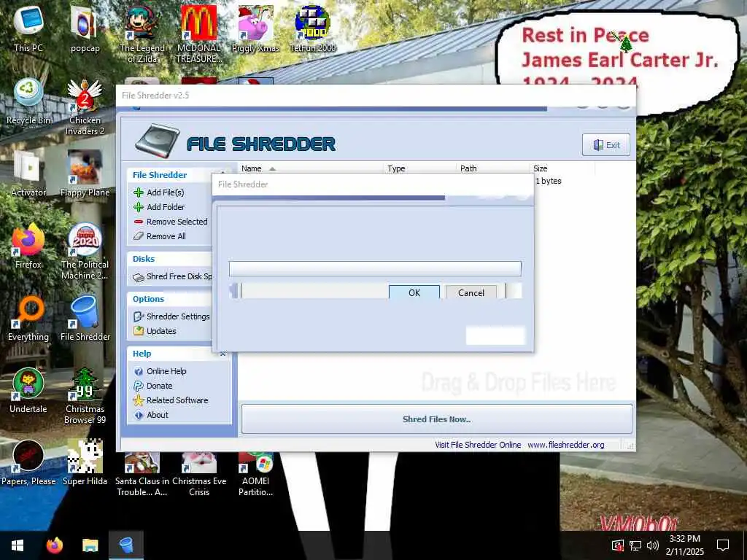Image resolution: width=747 pixels, height=560 pixels.
Task: Open File Explorer from the taskbar
Action: pos(90,545)
